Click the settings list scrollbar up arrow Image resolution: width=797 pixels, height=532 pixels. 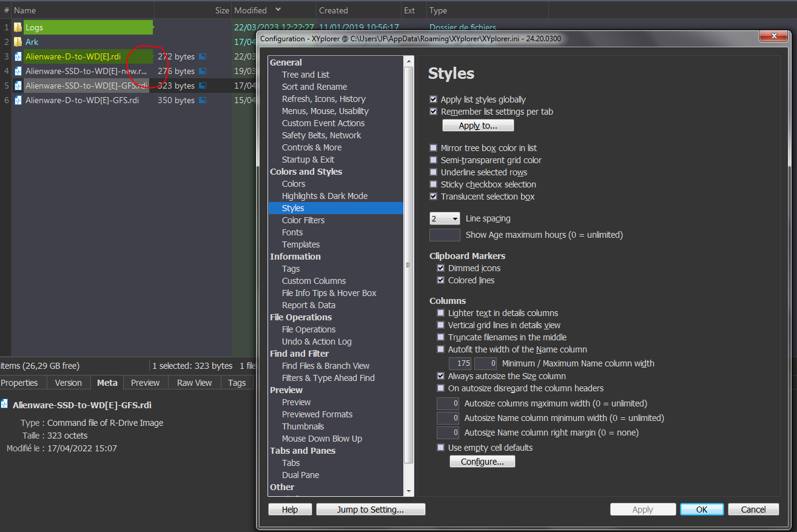409,60
